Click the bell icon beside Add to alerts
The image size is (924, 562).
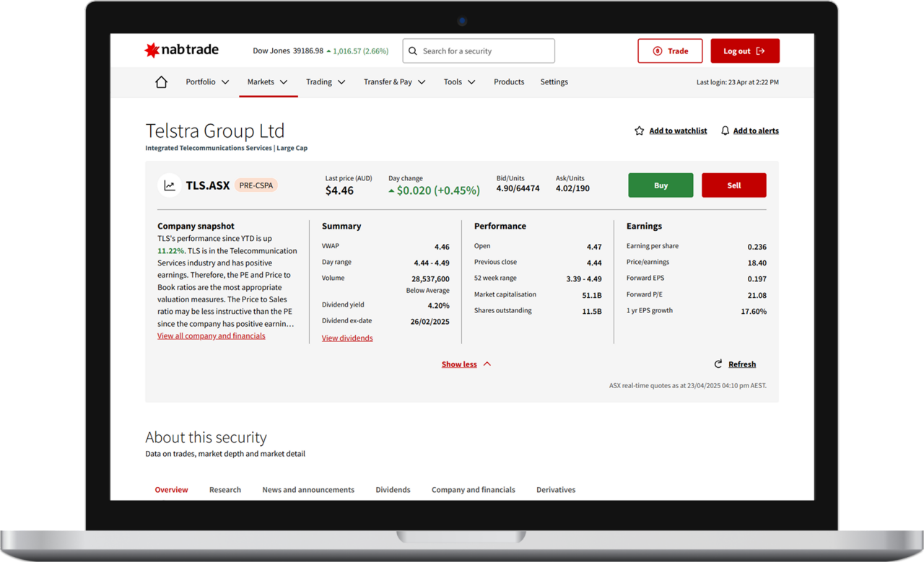point(725,131)
